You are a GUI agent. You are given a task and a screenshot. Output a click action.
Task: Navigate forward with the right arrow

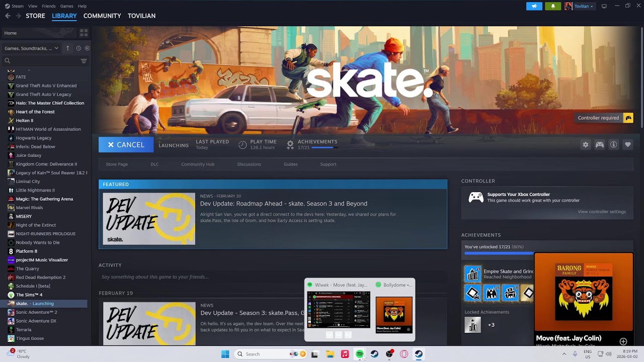click(18, 16)
